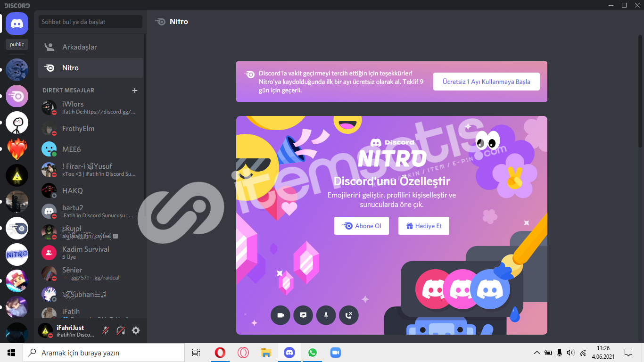This screenshot has height=362, width=644.
Task: Open DM with bartu2
Action: pos(91,211)
